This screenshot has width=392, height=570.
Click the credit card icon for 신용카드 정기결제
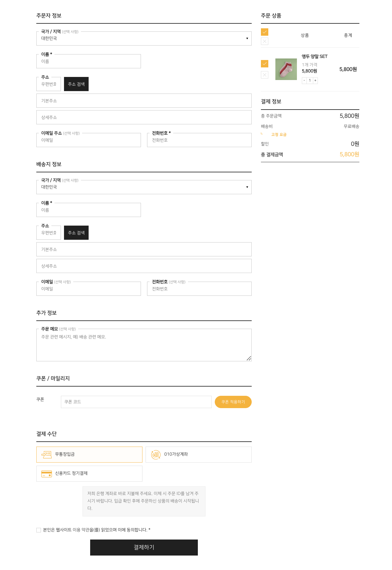[x=46, y=474]
